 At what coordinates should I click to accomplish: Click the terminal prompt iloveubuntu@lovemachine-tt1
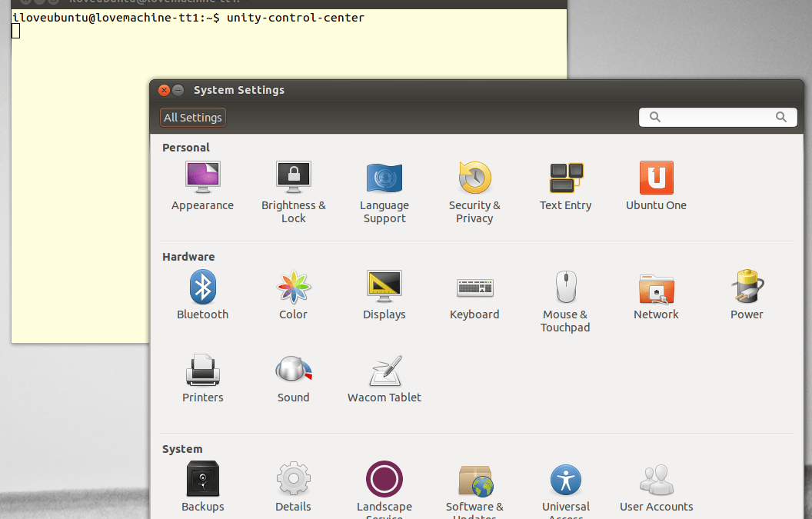pyautogui.click(x=105, y=18)
